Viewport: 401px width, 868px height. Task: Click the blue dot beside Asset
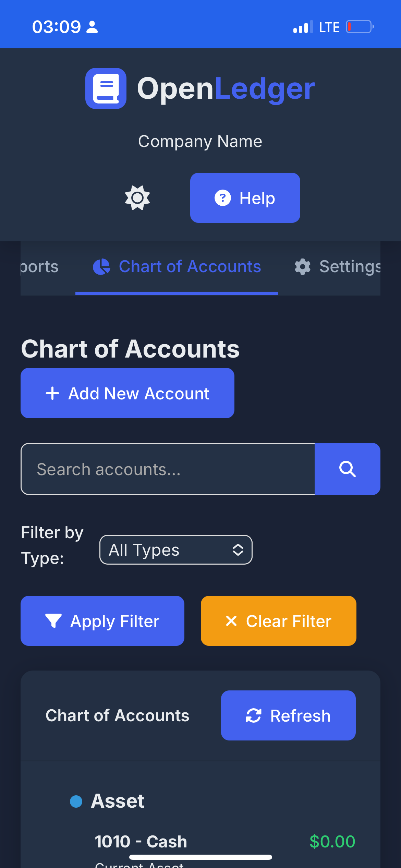click(76, 801)
